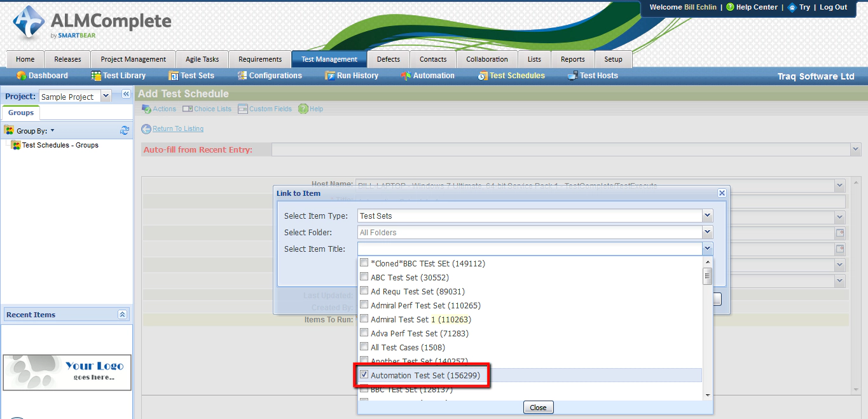Open the Select Item Type dropdown
The image size is (868, 419).
point(706,216)
